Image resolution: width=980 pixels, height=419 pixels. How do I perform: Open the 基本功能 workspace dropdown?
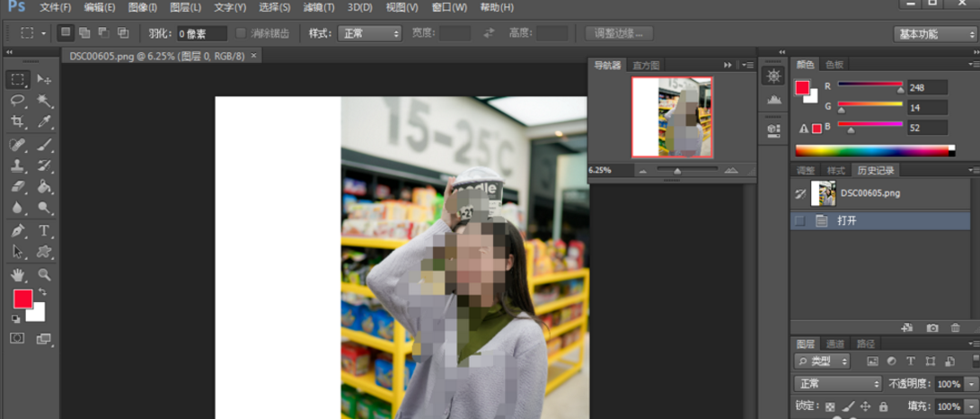click(935, 34)
